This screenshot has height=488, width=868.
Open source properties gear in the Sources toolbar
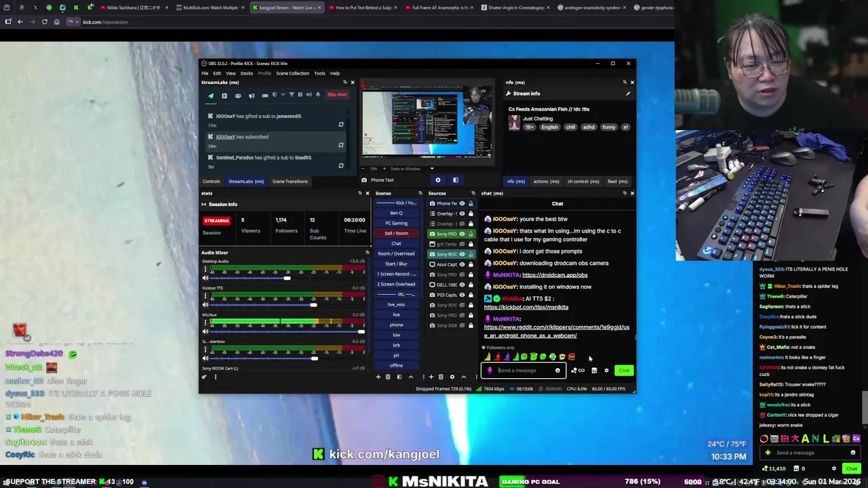point(452,377)
